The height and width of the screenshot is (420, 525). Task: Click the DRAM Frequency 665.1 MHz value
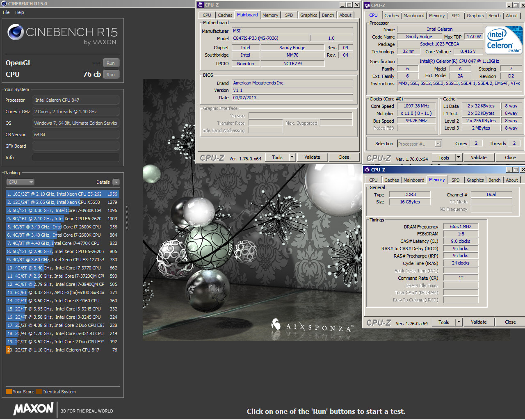[461, 226]
